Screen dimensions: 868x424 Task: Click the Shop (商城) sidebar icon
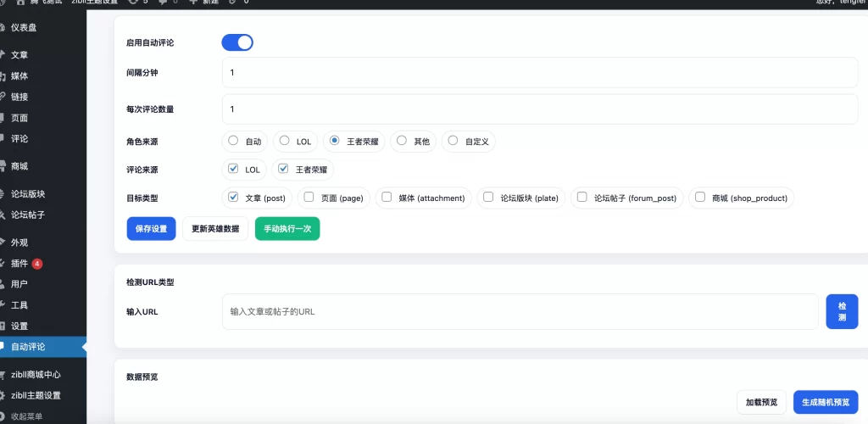tap(3, 166)
